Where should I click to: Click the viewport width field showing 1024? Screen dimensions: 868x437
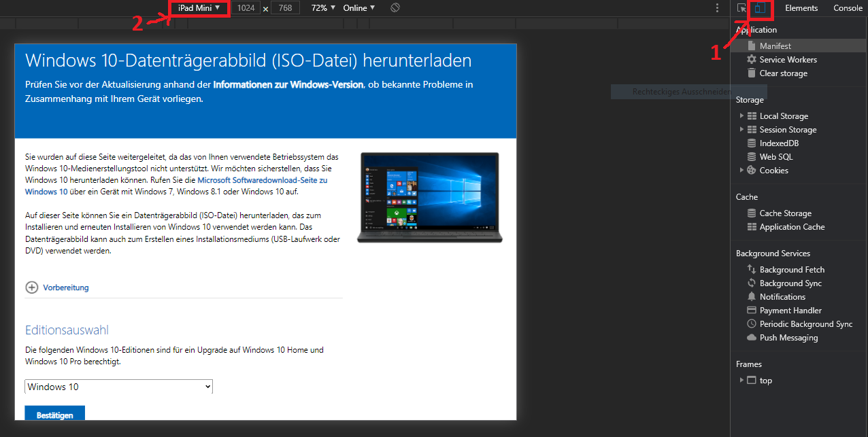click(x=246, y=8)
